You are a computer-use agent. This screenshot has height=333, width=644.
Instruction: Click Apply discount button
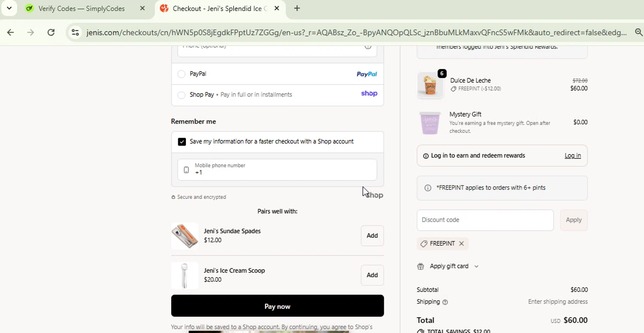pos(574,220)
